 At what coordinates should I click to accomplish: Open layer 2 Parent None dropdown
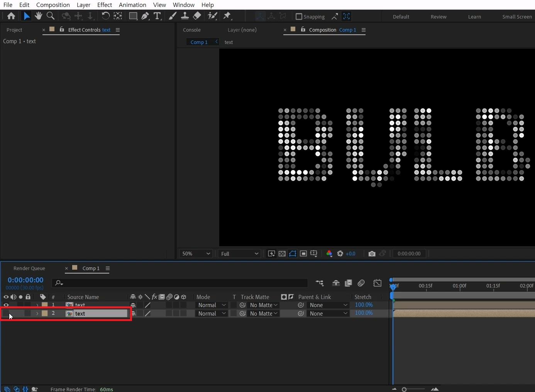pos(328,313)
